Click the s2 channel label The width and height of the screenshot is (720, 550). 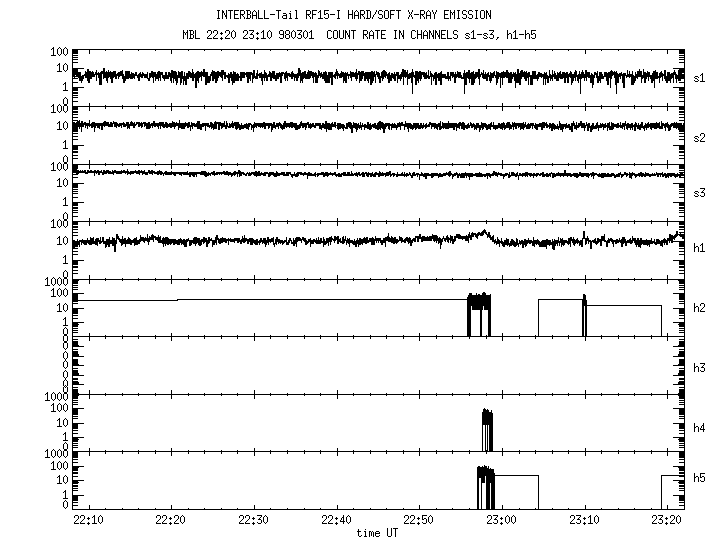pos(700,138)
